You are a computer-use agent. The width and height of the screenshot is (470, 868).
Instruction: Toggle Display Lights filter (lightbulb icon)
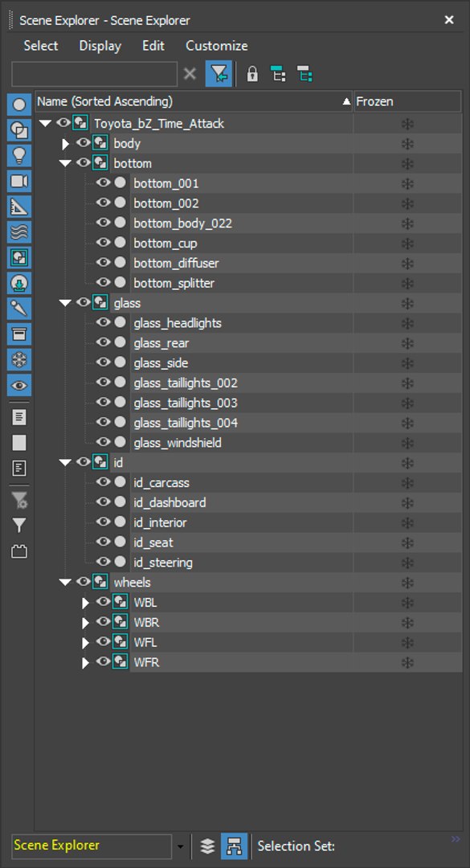pos(19,156)
